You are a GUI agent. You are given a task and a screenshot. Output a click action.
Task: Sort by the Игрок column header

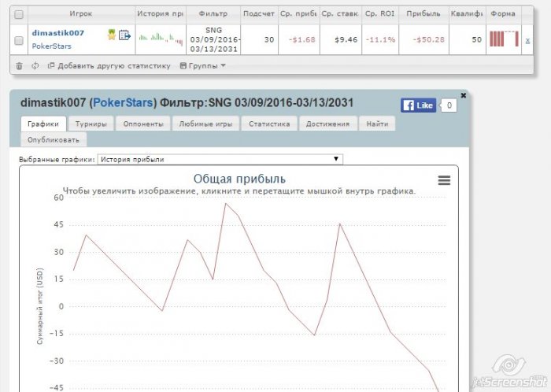click(81, 14)
